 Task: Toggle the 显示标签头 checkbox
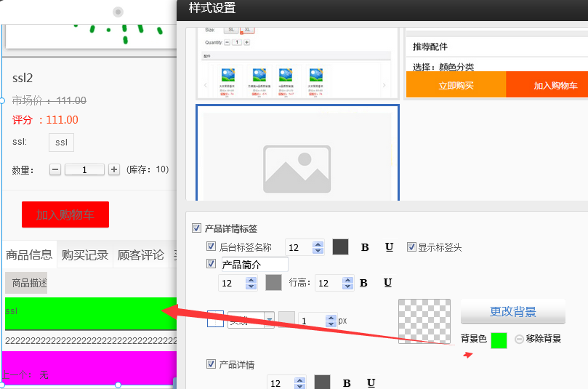[x=411, y=247]
